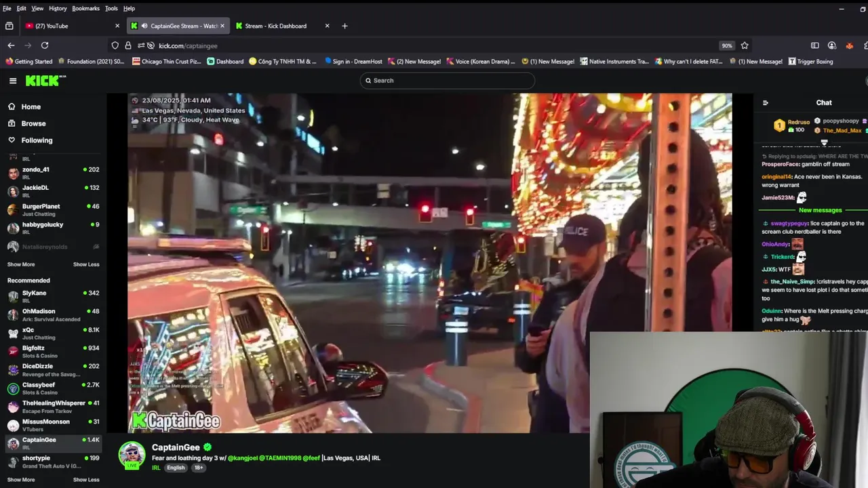Open the Bookmarks menu
The image size is (868, 488).
click(x=85, y=8)
